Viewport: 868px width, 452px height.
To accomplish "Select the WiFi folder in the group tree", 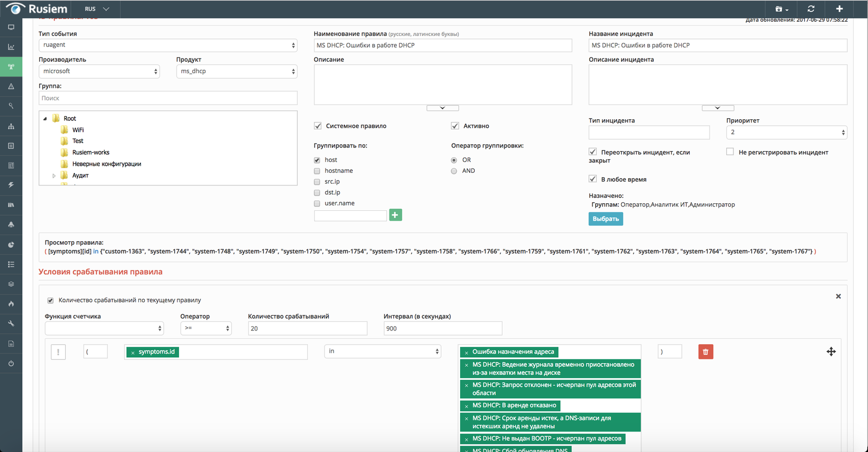I will 78,130.
